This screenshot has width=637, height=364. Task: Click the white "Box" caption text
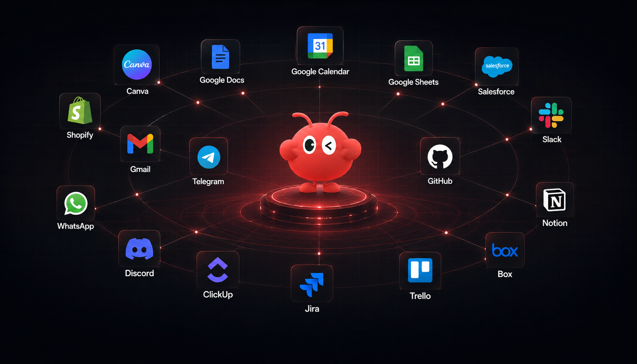pos(505,274)
